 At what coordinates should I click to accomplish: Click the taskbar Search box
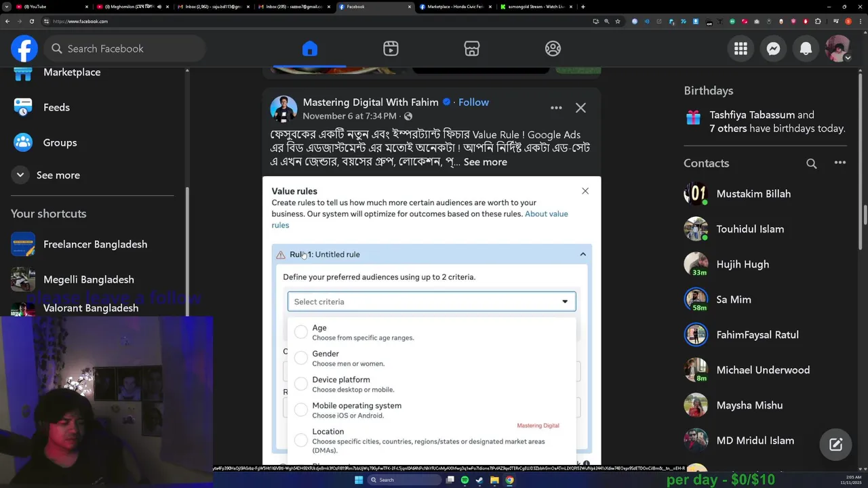403,480
